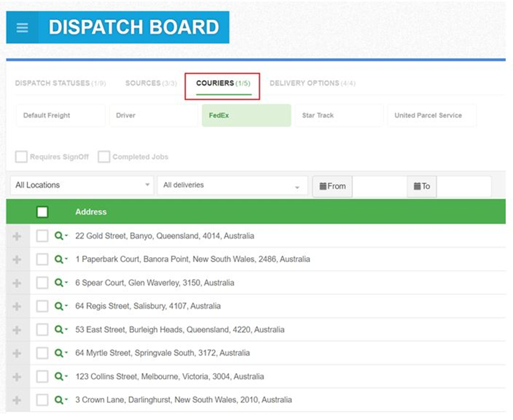Select checkbox for 22 Gold Street, Banyo

(42, 236)
